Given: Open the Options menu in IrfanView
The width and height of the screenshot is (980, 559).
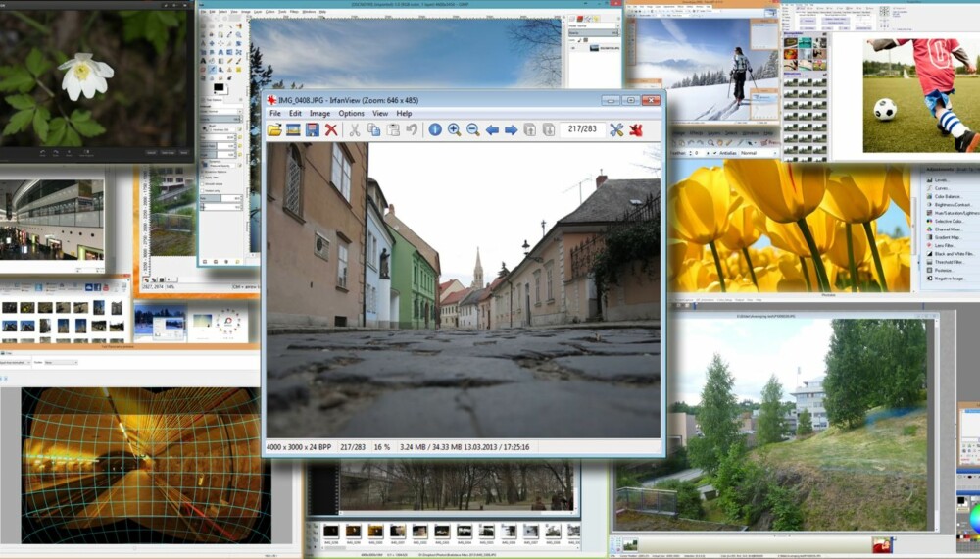Looking at the screenshot, I should point(351,113).
